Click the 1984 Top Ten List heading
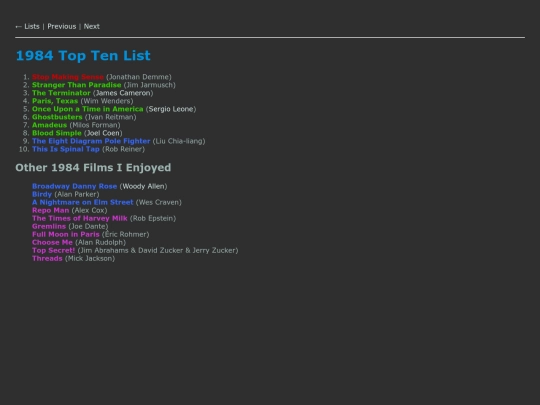The image size is (540, 405). click(83, 55)
